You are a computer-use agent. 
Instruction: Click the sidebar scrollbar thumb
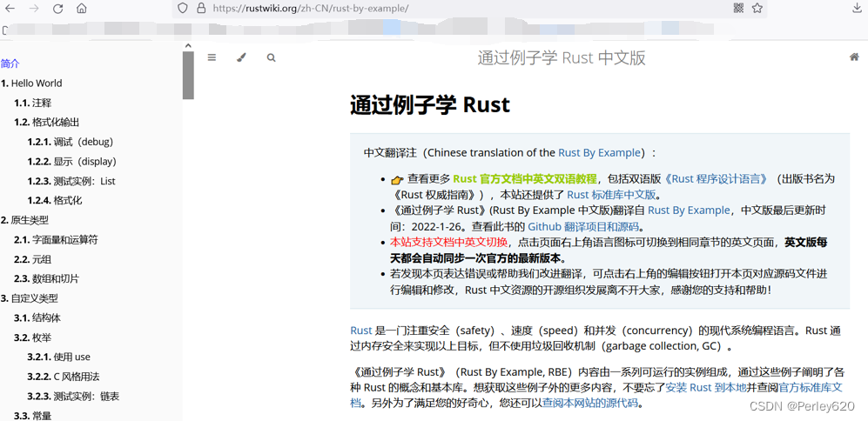(x=188, y=75)
